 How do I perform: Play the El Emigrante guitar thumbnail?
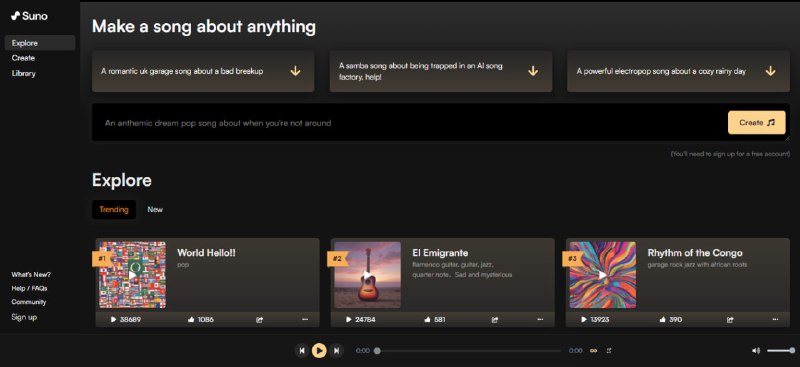click(367, 275)
